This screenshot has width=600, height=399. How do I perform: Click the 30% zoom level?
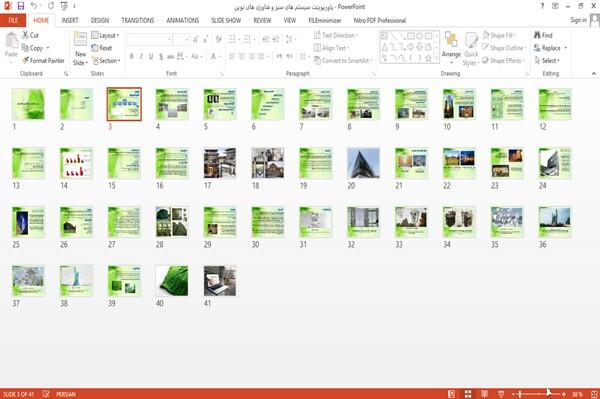577,394
